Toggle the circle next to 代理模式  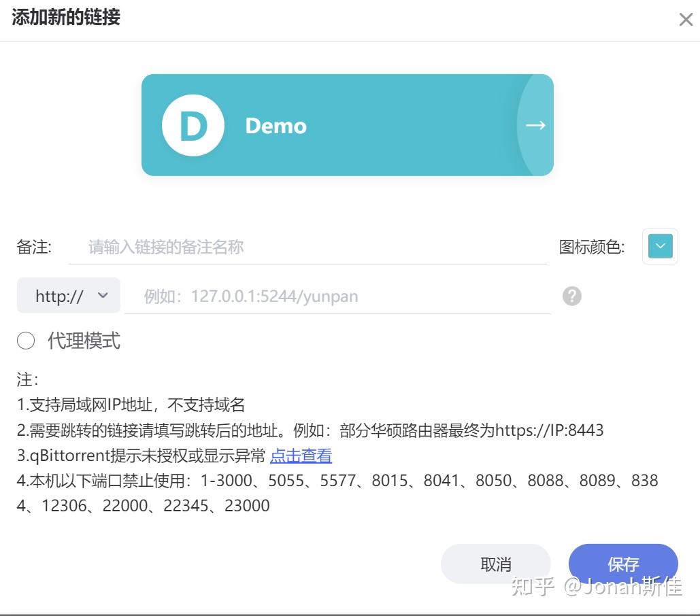(26, 341)
